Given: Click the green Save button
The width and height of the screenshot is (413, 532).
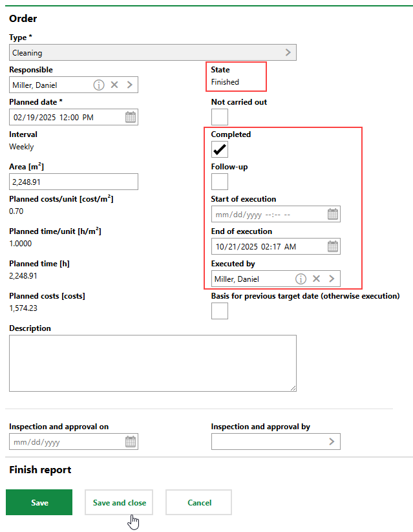Looking at the screenshot, I should click(x=39, y=502).
